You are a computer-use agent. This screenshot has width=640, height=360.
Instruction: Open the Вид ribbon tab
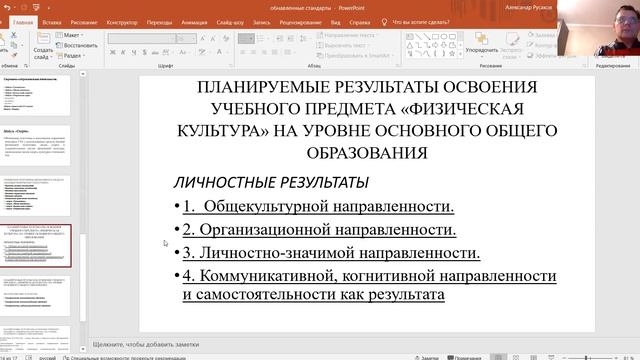coord(336,22)
